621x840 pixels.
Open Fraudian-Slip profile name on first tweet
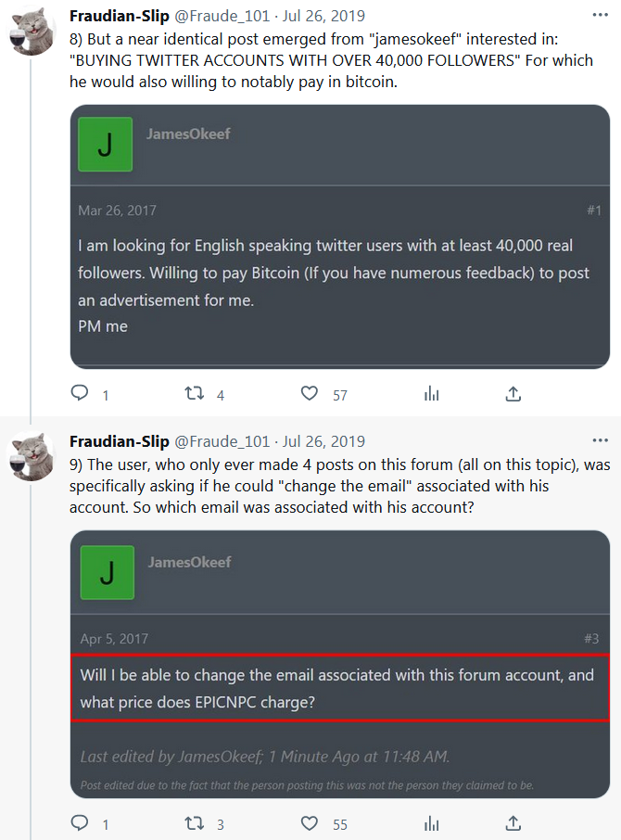(x=119, y=16)
